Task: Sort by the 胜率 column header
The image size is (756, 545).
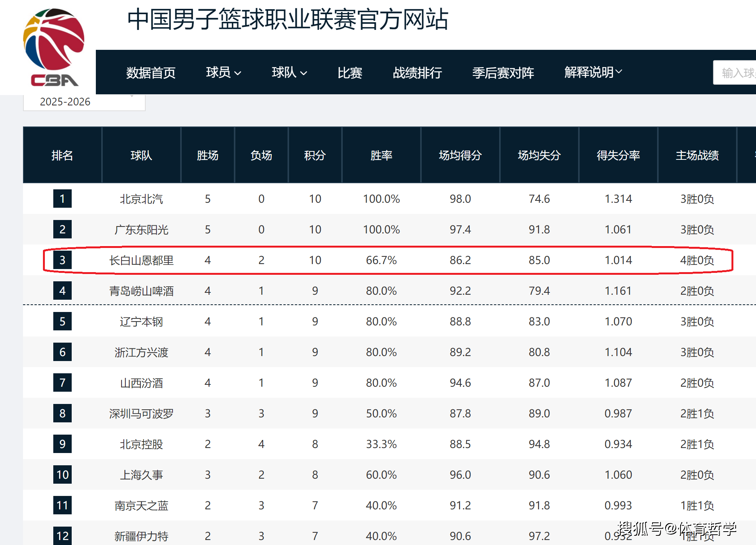Action: tap(381, 155)
